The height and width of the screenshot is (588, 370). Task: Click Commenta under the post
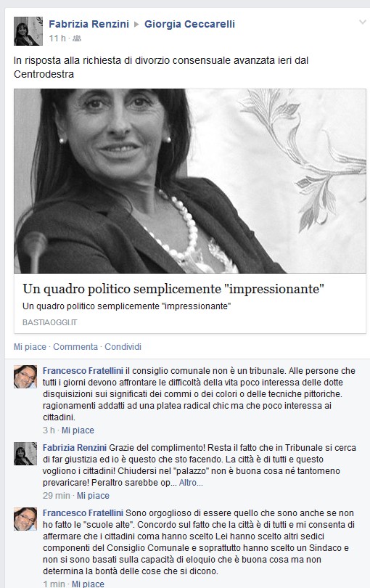point(75,347)
